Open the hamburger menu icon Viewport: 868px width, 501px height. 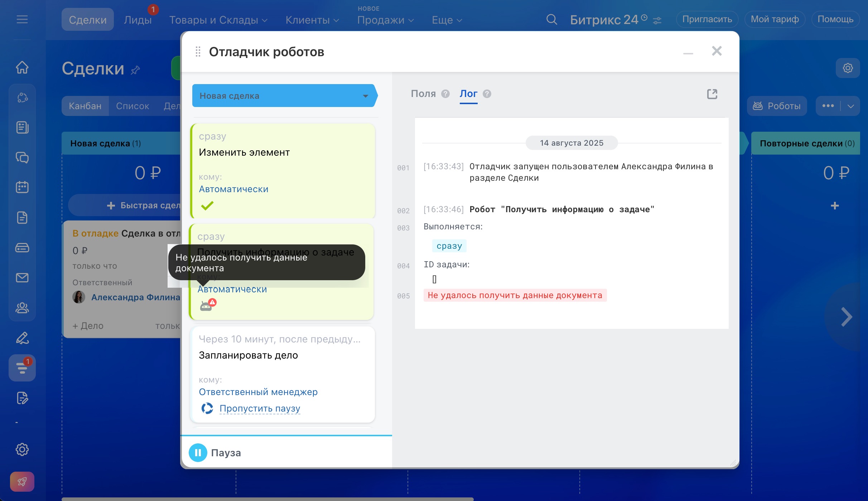22,19
